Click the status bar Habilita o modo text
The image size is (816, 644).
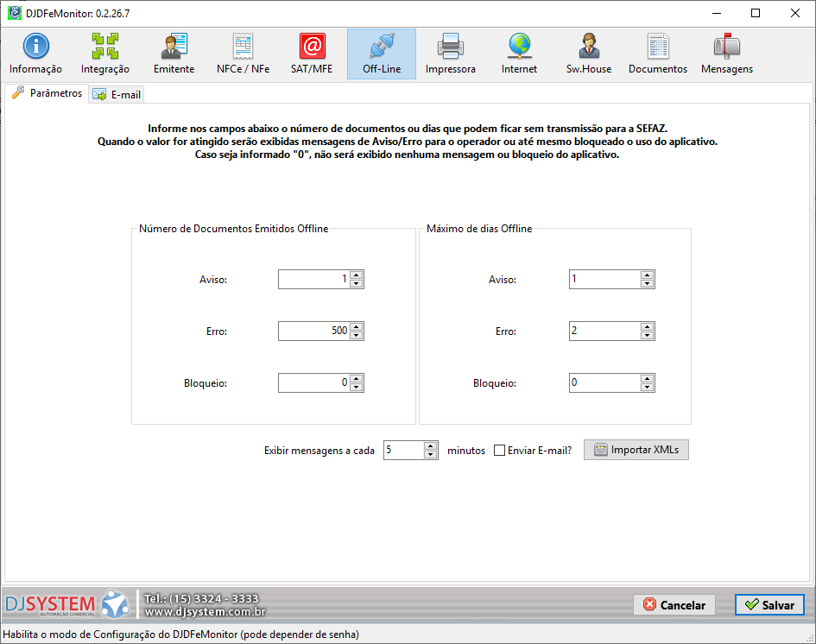[180, 635]
